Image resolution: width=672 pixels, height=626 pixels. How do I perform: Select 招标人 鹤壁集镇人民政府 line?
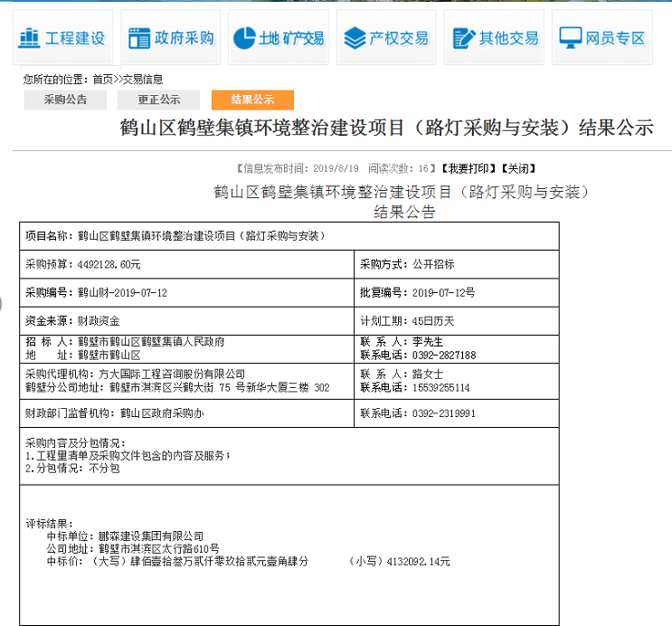pos(125,342)
